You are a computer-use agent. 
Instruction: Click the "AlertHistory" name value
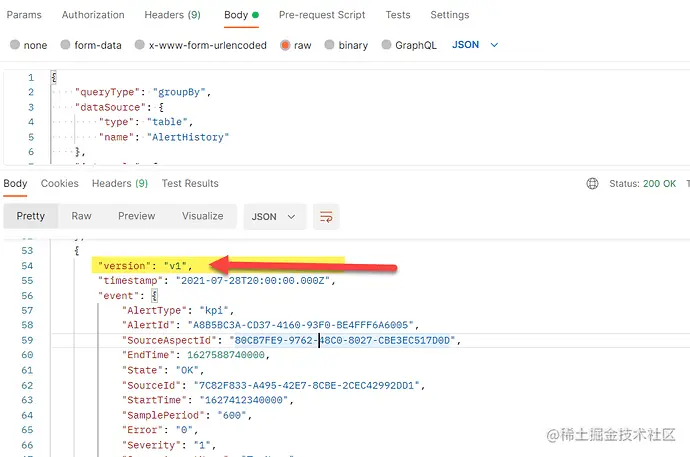click(x=188, y=137)
